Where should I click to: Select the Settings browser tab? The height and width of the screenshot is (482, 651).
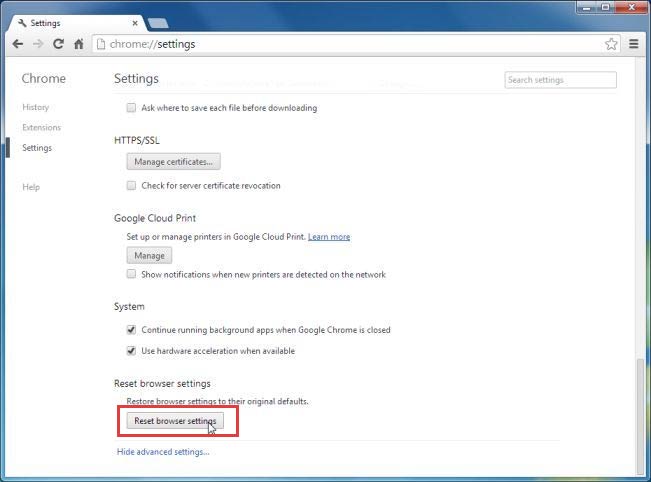(x=77, y=23)
